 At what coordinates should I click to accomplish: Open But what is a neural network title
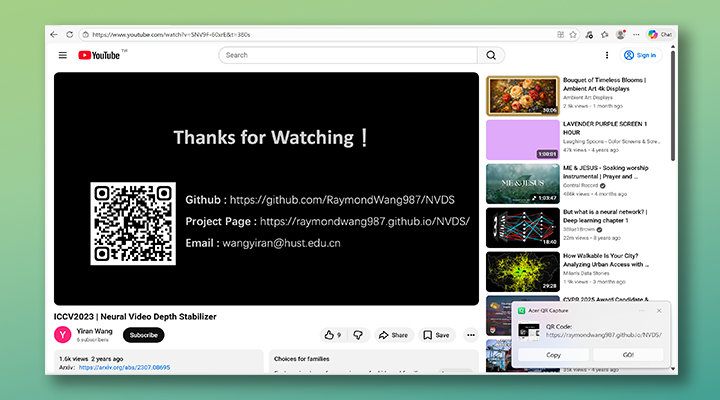tap(605, 216)
